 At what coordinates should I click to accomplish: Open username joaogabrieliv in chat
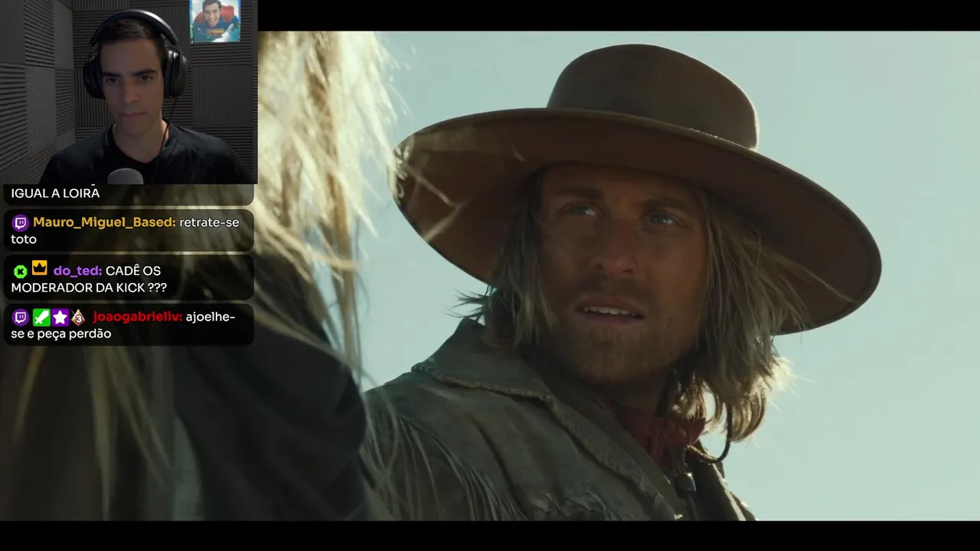coord(138,317)
